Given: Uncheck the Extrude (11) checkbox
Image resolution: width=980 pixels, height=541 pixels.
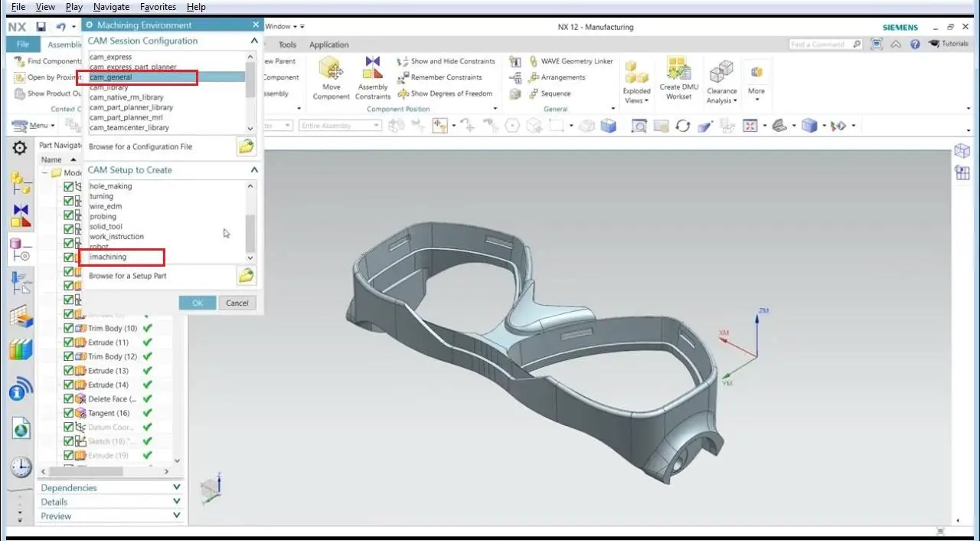Looking at the screenshot, I should 69,343.
